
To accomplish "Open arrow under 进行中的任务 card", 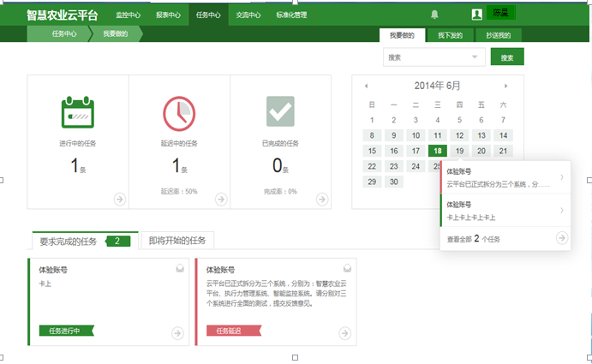I will 120,199.
